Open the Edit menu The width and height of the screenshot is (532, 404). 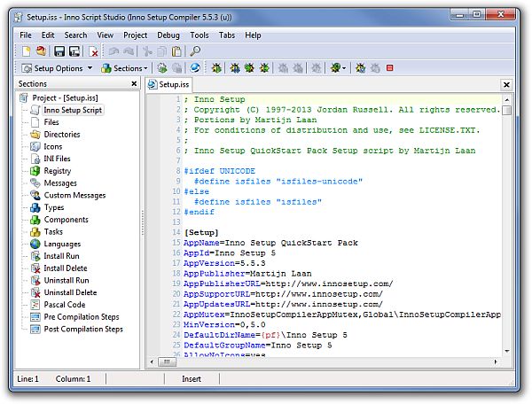pos(48,35)
